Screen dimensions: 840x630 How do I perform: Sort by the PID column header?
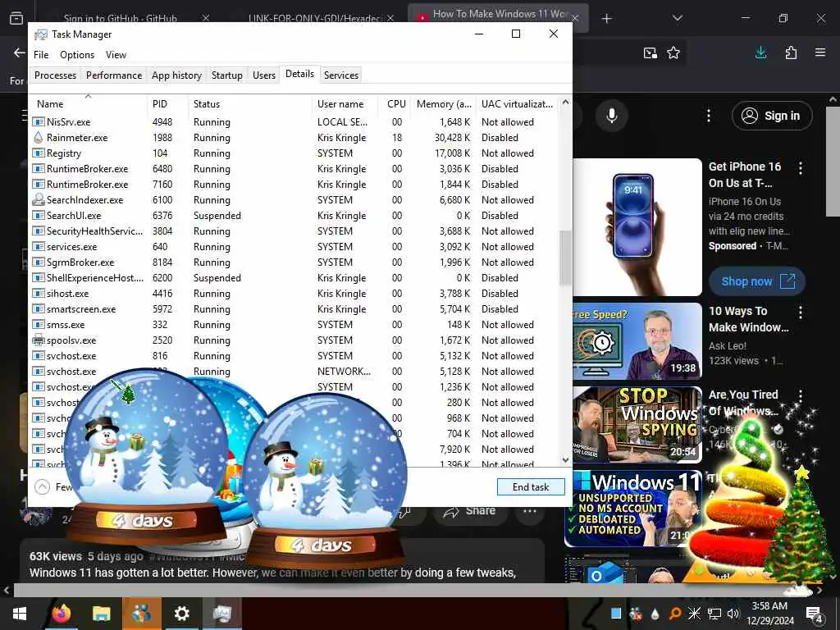click(167, 104)
